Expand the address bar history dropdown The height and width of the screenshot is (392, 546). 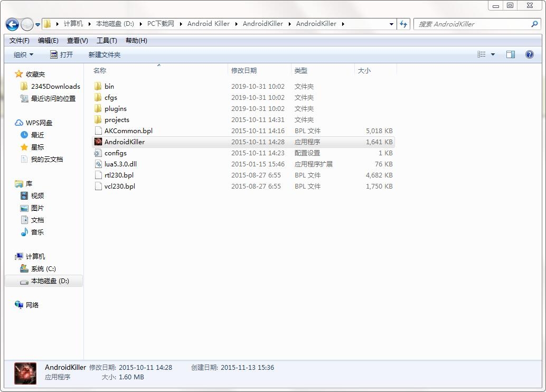(391, 24)
